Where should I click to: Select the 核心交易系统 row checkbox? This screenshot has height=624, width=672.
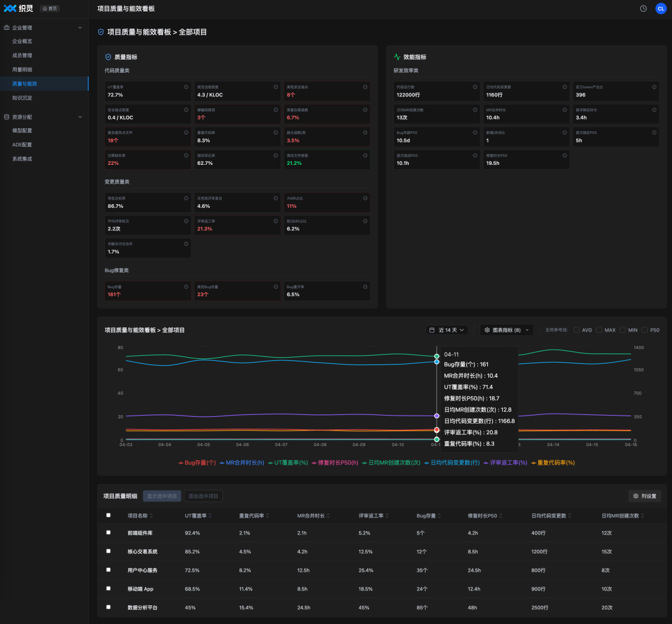pos(108,551)
